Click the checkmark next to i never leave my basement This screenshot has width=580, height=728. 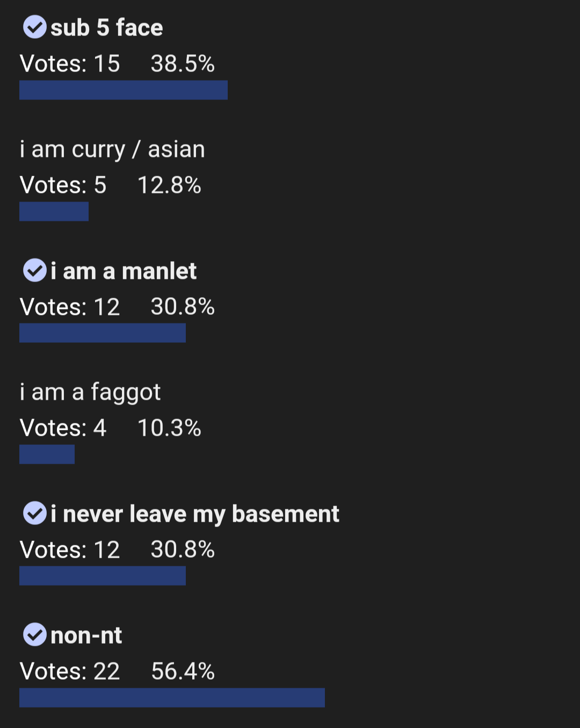pyautogui.click(x=35, y=513)
